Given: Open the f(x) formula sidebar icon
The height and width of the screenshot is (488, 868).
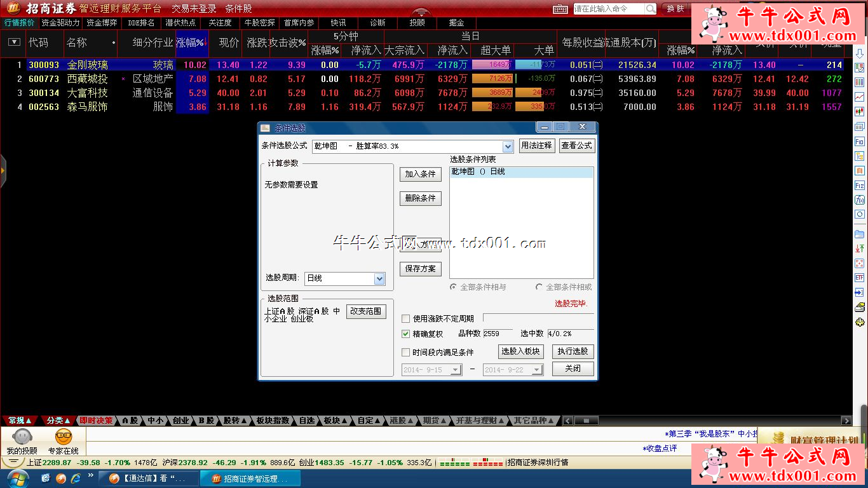Looking at the screenshot, I should tap(860, 200).
